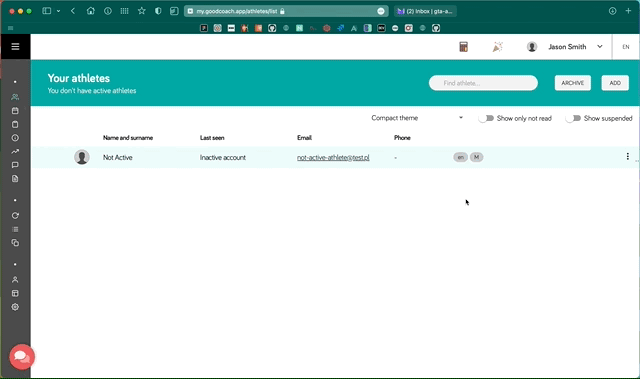Viewport: 640px width, 379px height.
Task: Open the settings gear icon in sidebar
Action: click(x=15, y=307)
